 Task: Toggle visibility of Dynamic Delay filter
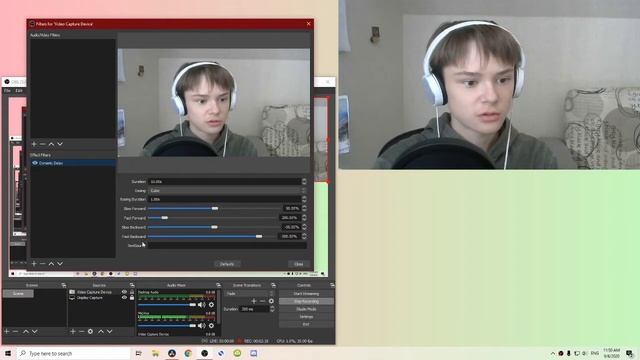pyautogui.click(x=35, y=163)
